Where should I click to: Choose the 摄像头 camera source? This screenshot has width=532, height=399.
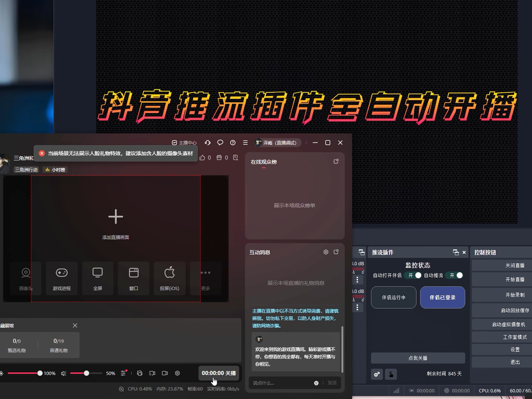click(26, 278)
